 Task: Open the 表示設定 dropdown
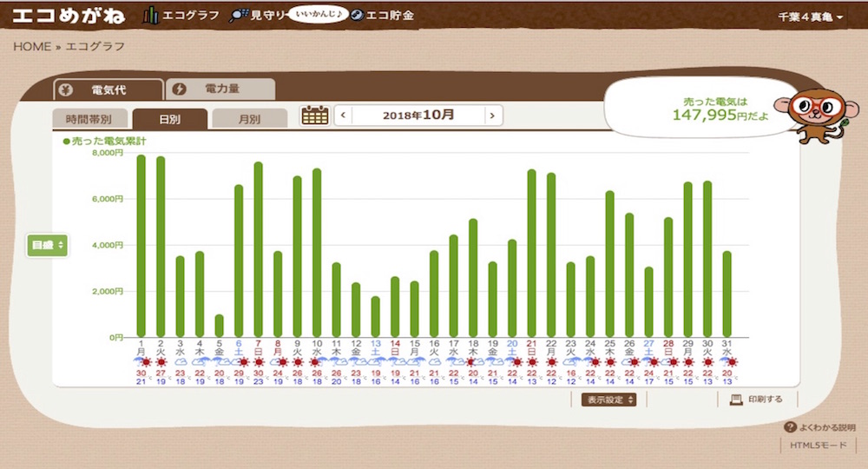[606, 400]
